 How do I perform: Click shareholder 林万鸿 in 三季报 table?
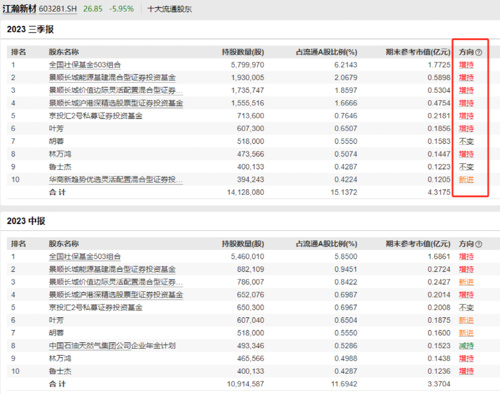[x=60, y=154]
